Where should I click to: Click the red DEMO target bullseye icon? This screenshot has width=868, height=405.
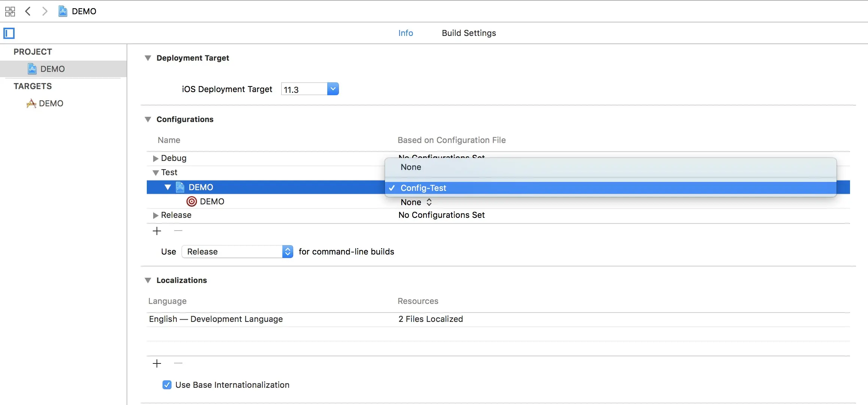tap(192, 202)
